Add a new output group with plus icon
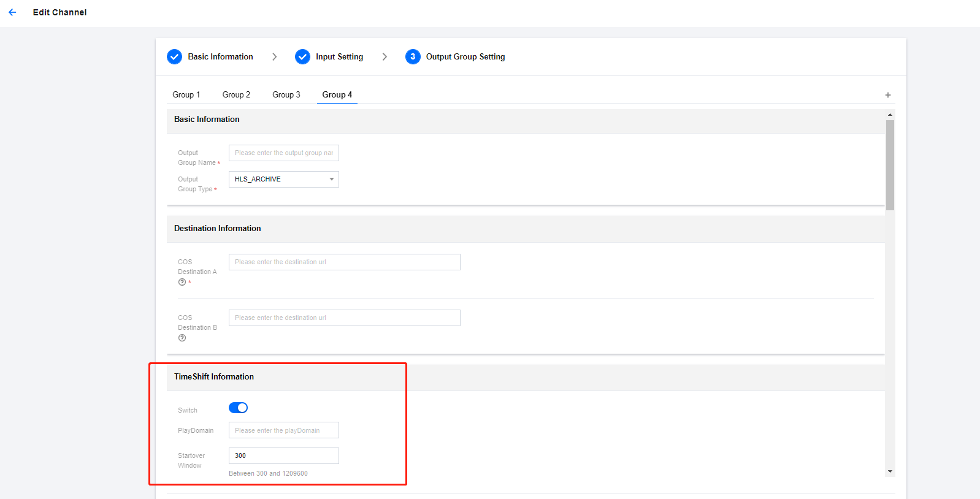 (887, 95)
